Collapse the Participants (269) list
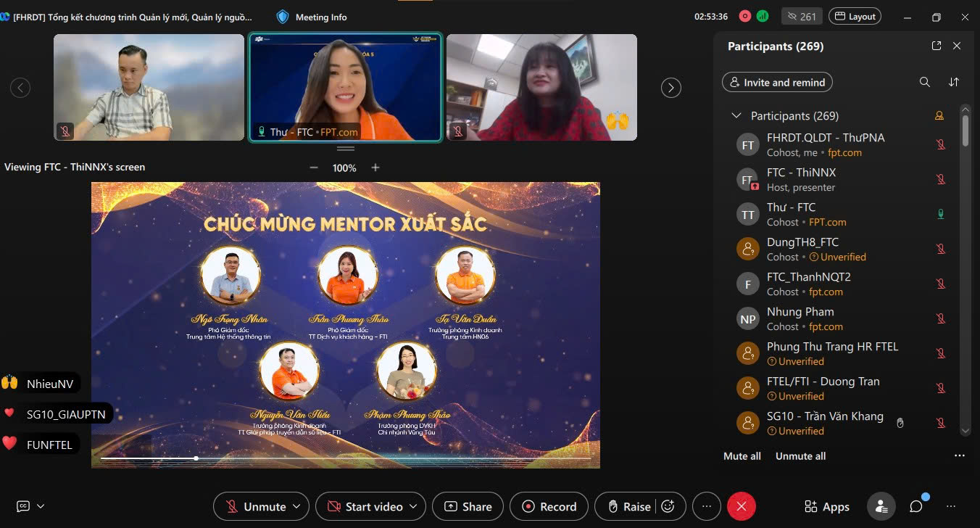This screenshot has height=528, width=980. coord(736,116)
